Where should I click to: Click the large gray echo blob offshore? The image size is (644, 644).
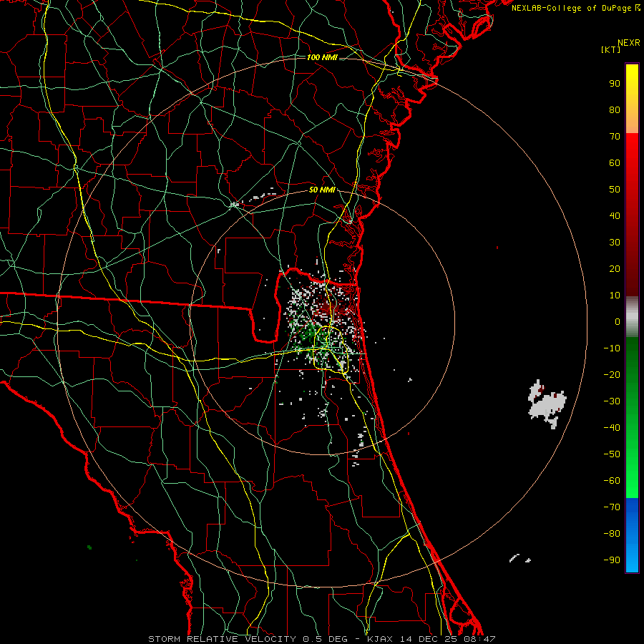(x=547, y=404)
